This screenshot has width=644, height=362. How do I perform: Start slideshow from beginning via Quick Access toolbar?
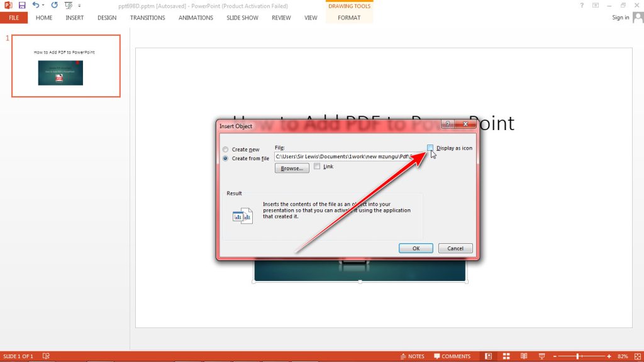click(68, 5)
